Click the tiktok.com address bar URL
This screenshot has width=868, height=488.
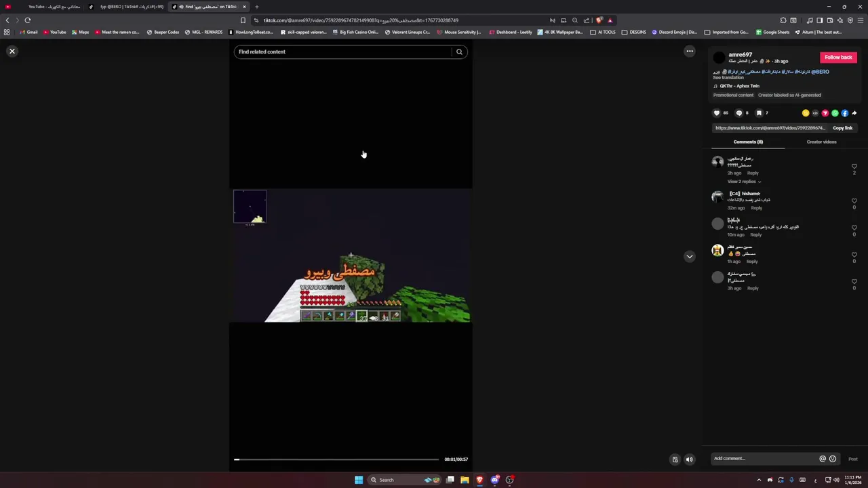click(361, 20)
